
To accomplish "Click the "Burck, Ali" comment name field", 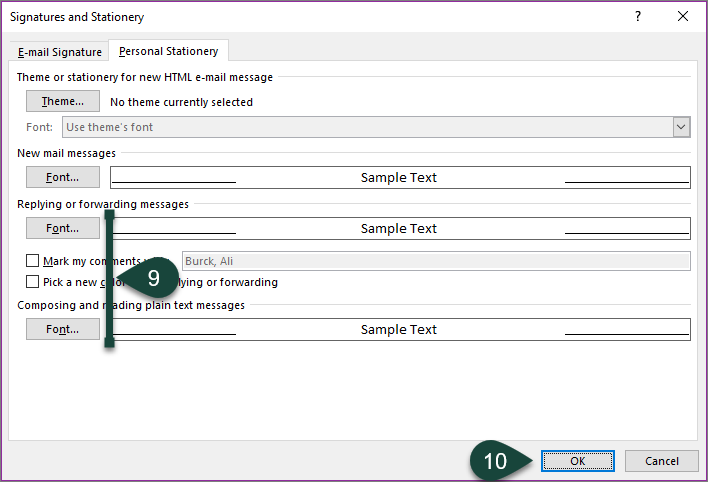I will [x=435, y=261].
